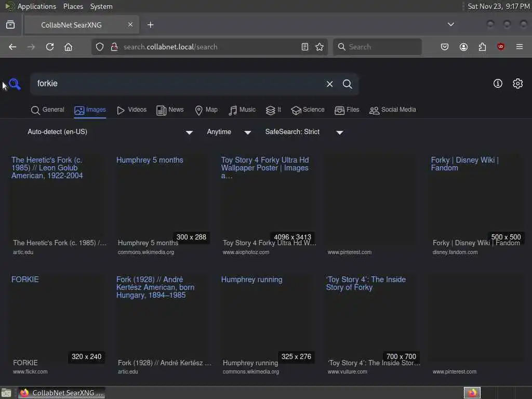The image size is (532, 399).
Task: Open the Humphrey 5 months result
Action: point(150,160)
